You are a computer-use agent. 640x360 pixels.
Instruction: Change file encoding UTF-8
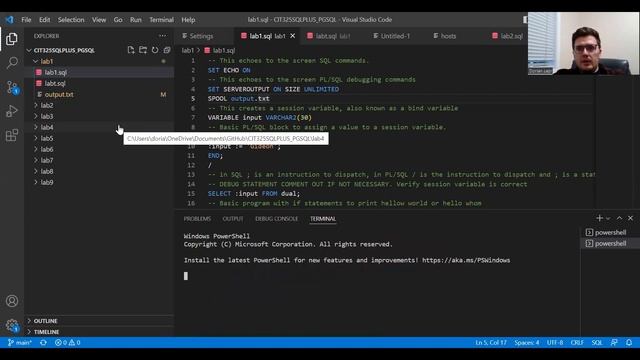coord(555,343)
